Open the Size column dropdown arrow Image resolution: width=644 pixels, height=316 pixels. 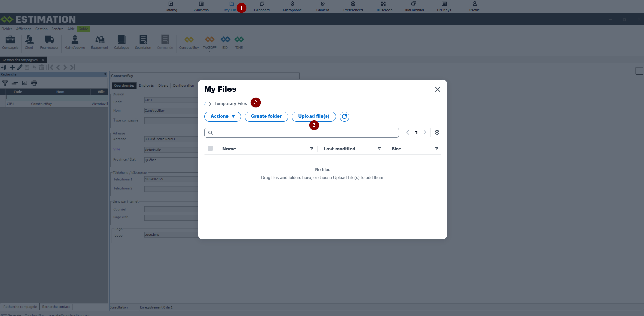pos(437,149)
